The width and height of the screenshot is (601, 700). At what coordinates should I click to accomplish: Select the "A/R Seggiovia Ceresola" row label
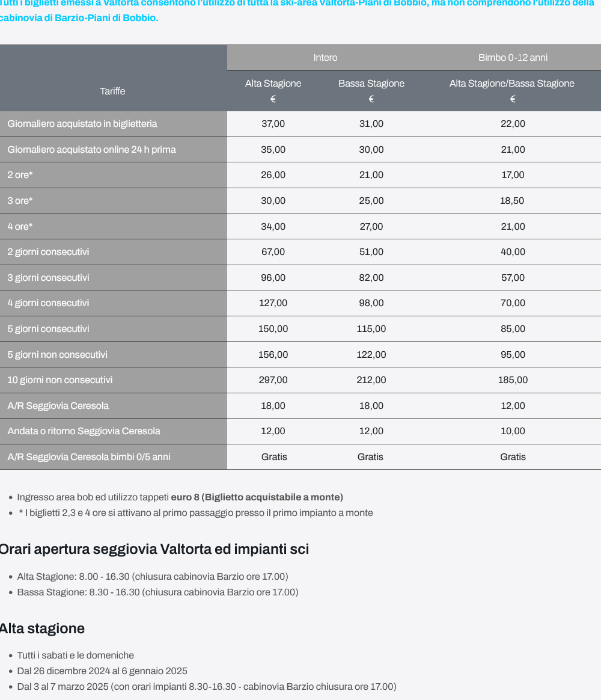tap(58, 406)
